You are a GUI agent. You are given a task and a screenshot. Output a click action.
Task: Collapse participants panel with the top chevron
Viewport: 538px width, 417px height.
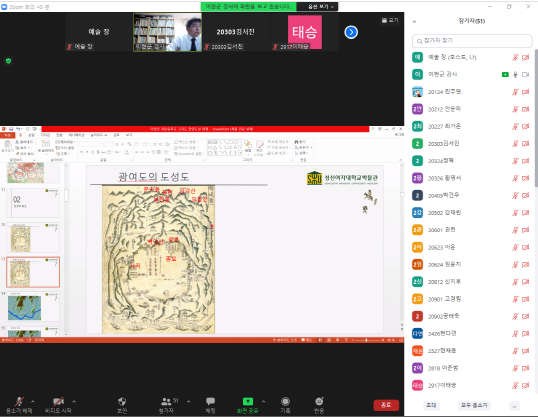414,21
